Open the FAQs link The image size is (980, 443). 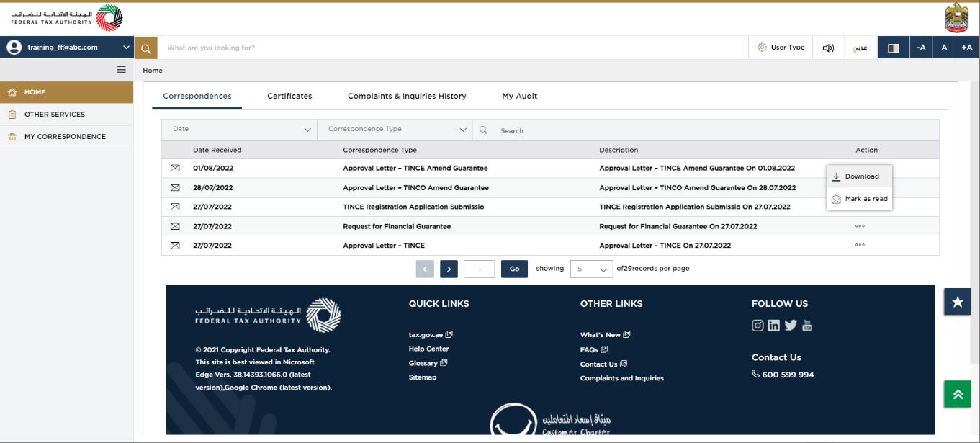click(x=594, y=349)
